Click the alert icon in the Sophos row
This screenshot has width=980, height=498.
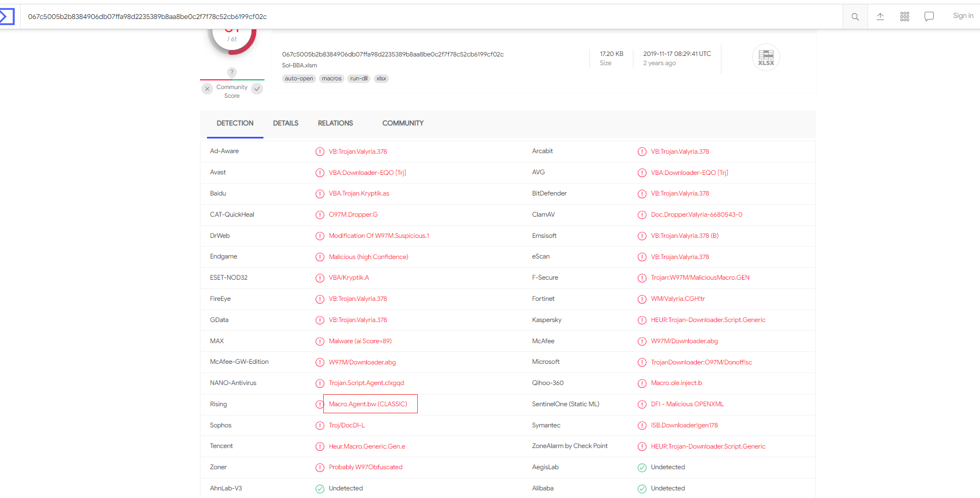tap(320, 425)
